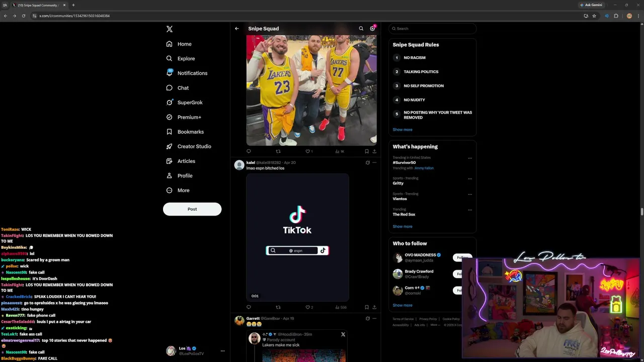The height and width of the screenshot is (362, 644).
Task: Open the Home page
Action: click(x=179, y=44)
